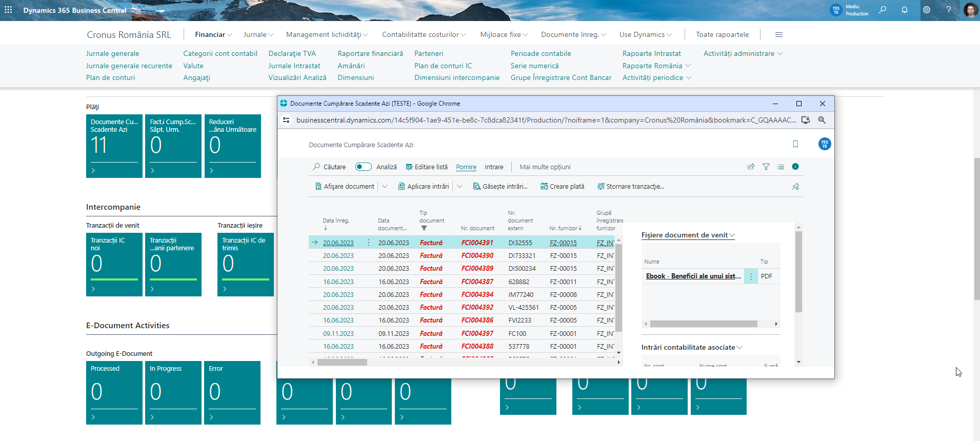This screenshot has width=980, height=441.
Task: Click the search magnifier in top bar
Action: pos(883,10)
